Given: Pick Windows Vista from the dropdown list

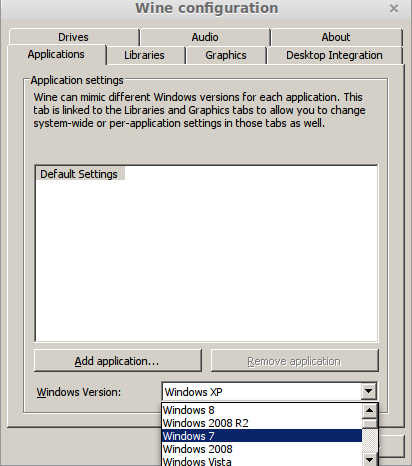Looking at the screenshot, I should (262, 461).
